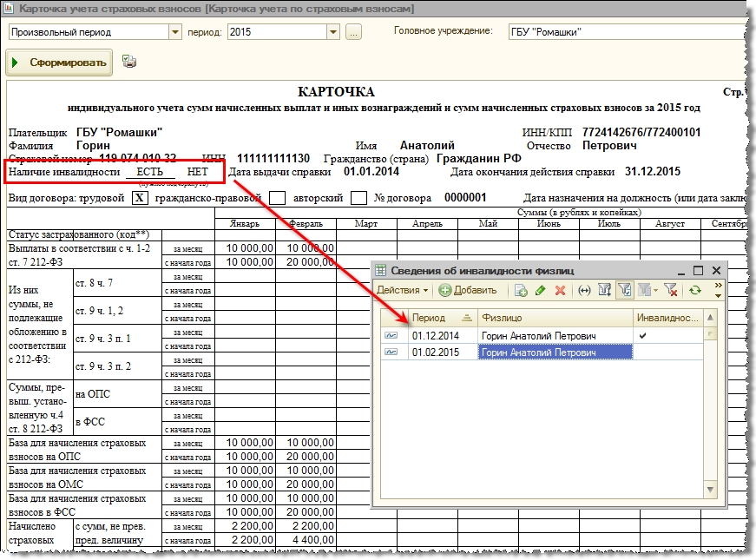The height and width of the screenshot is (560, 756).
Task: Click the ellipsis button next to period
Action: coord(353,32)
